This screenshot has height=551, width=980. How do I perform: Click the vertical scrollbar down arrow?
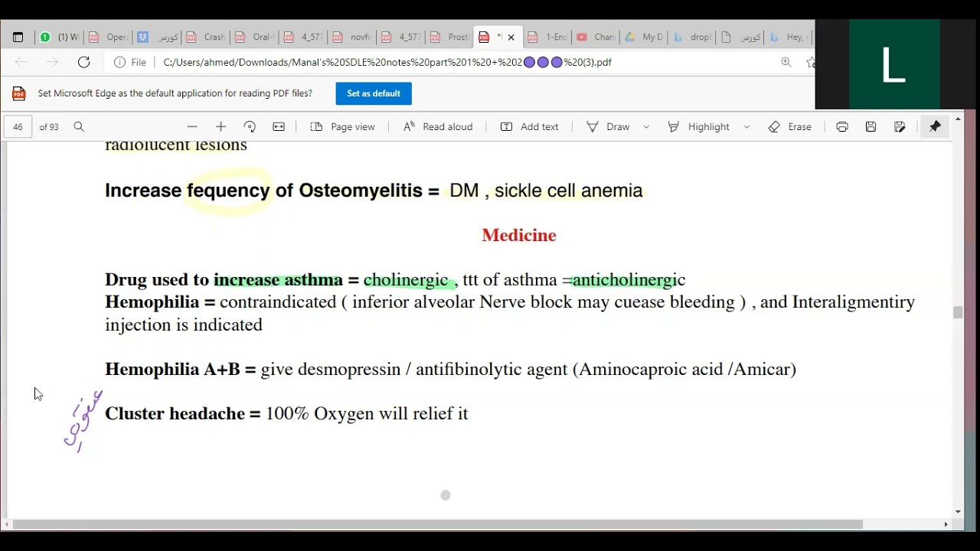pyautogui.click(x=958, y=512)
